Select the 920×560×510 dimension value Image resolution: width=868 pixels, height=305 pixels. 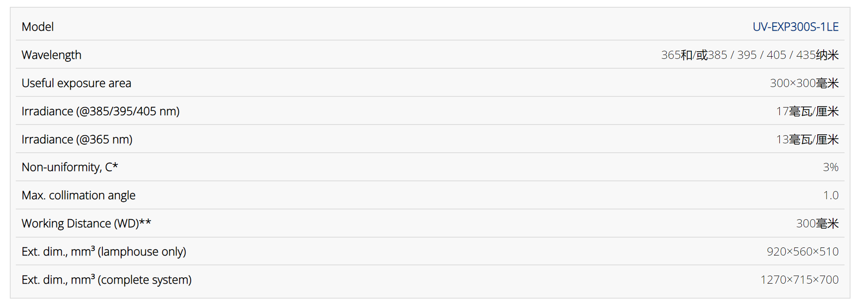(x=802, y=252)
